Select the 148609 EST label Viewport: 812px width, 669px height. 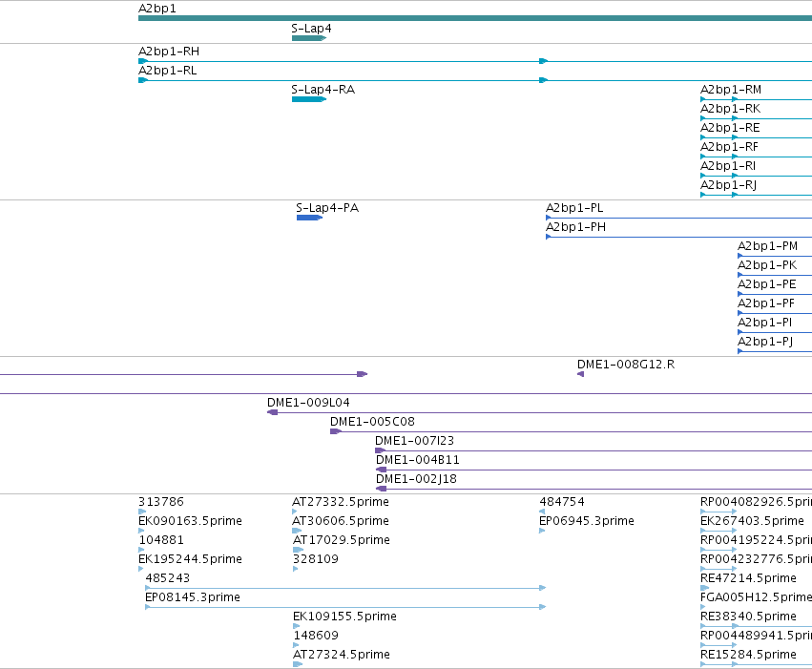316,636
